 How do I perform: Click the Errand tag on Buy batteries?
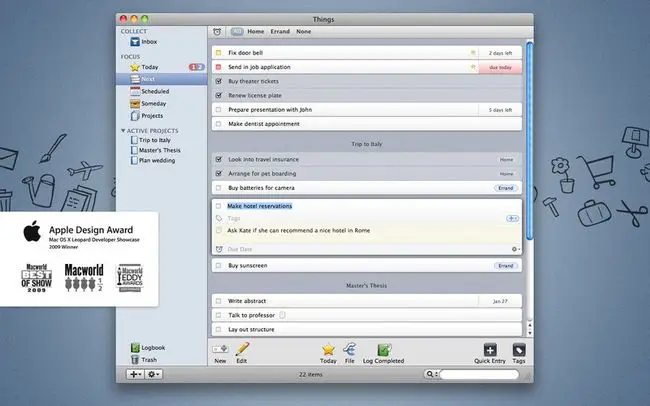pyautogui.click(x=506, y=188)
